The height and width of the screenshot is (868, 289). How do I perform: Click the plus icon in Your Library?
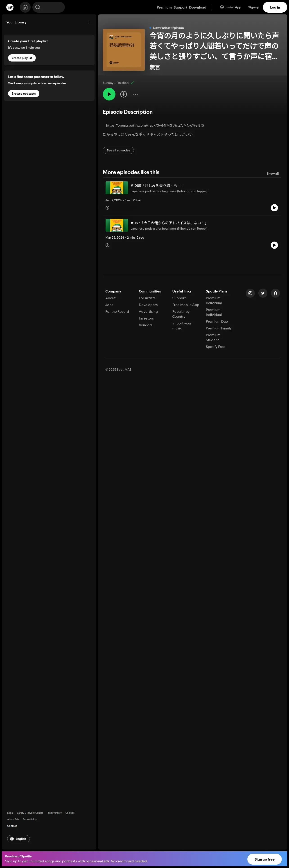(x=89, y=22)
